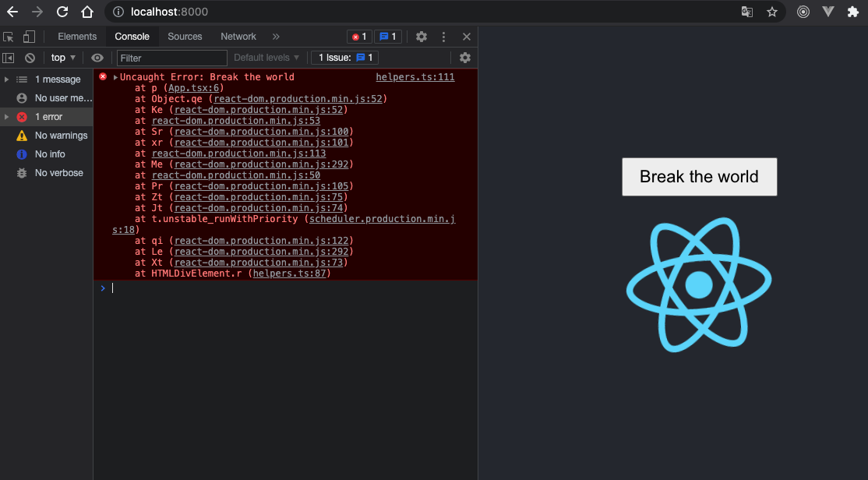This screenshot has height=480, width=868.
Task: Open the helpers.ts:111 source link
Action: [415, 77]
